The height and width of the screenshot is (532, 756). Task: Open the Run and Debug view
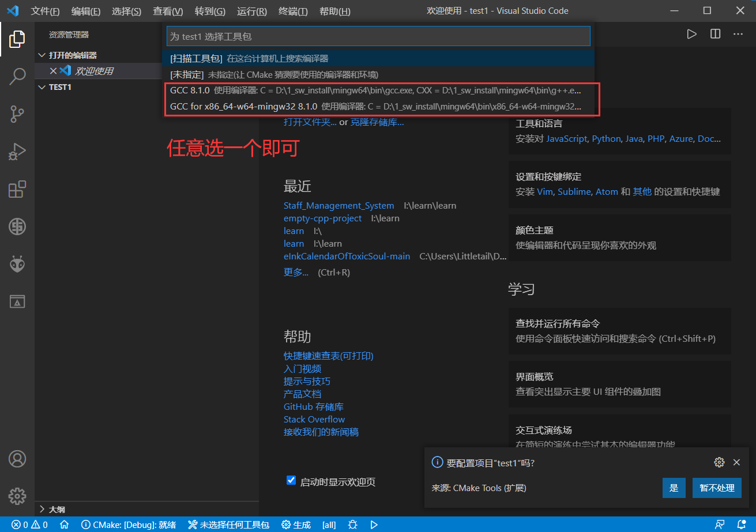(17, 152)
